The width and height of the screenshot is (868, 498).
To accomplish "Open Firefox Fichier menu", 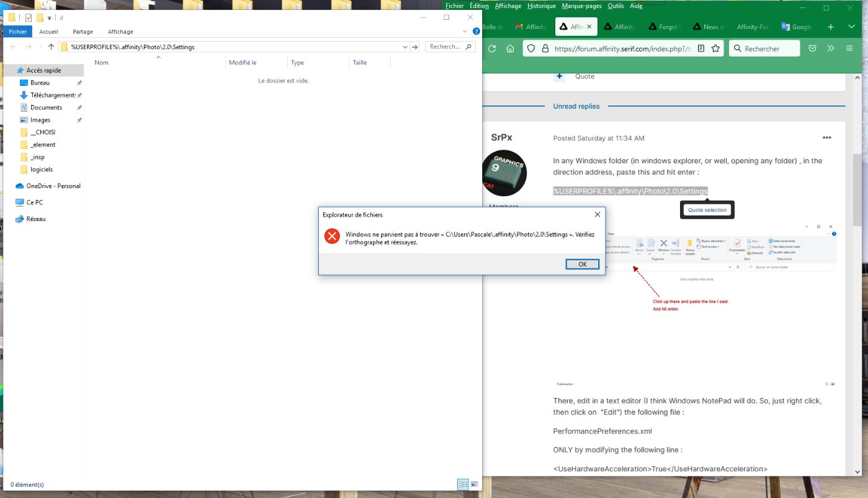I will pyautogui.click(x=454, y=6).
